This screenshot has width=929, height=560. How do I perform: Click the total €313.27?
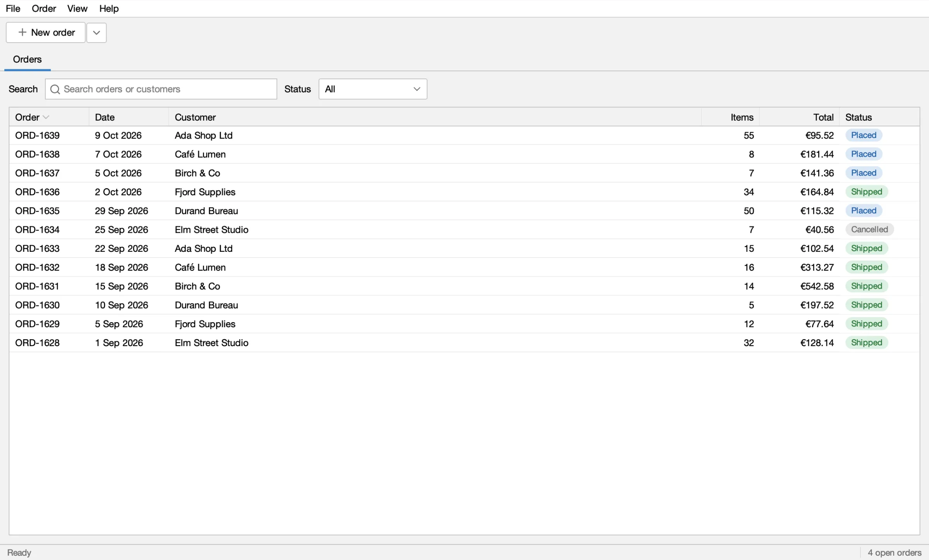(x=817, y=267)
